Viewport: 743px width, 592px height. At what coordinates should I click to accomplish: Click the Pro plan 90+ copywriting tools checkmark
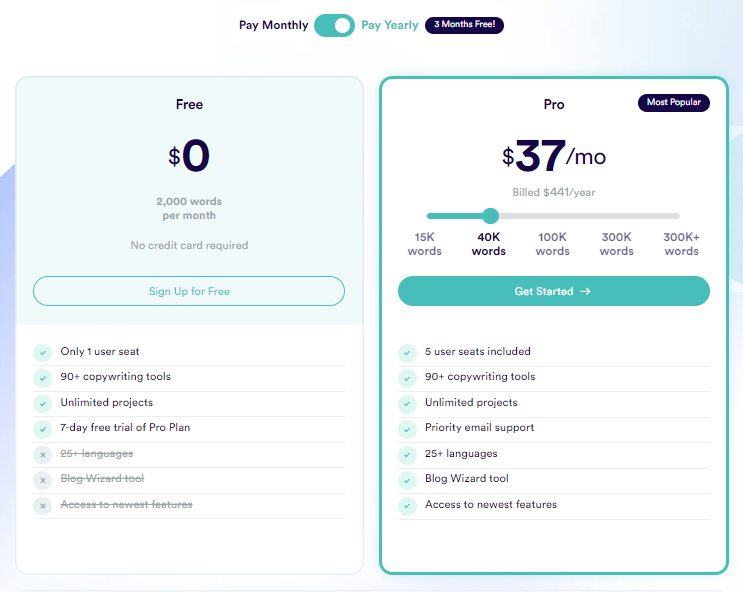coord(407,378)
